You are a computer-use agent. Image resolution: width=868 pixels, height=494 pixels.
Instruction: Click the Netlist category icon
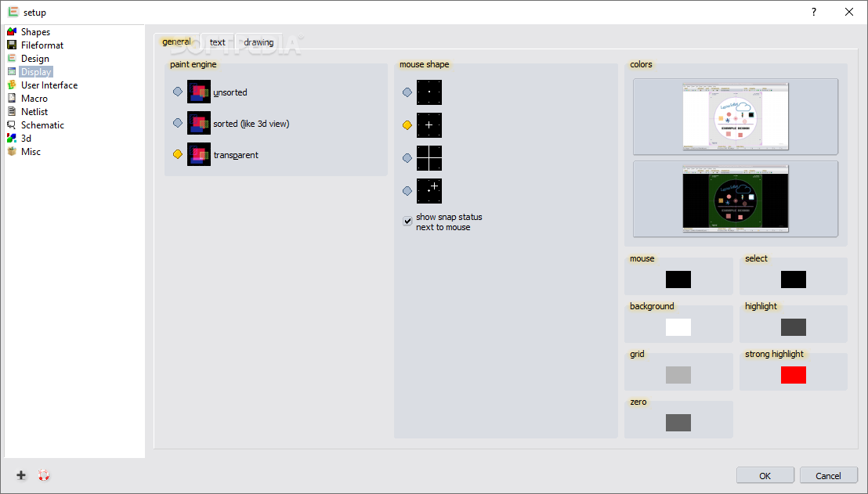tap(12, 111)
